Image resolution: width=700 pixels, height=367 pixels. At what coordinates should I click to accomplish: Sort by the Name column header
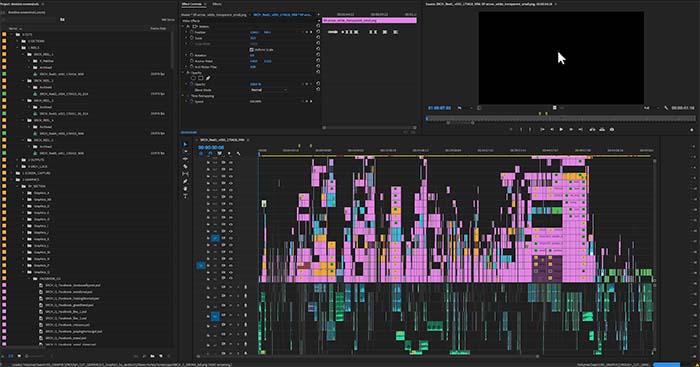tap(13, 29)
